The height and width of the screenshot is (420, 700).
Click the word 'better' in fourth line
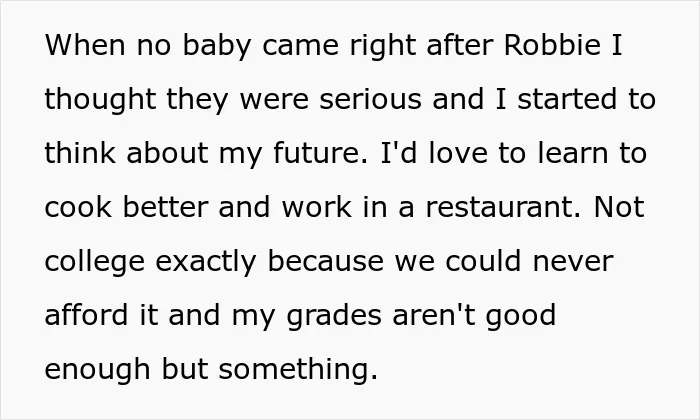165,207
